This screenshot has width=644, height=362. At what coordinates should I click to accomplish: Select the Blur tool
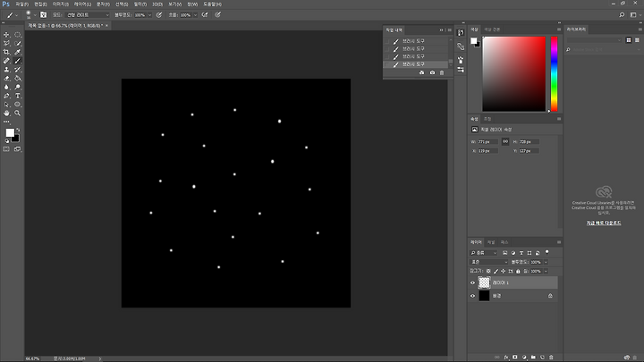tap(6, 87)
